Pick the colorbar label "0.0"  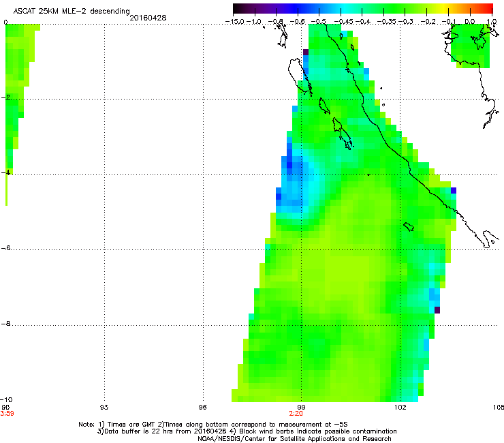tap(470, 22)
